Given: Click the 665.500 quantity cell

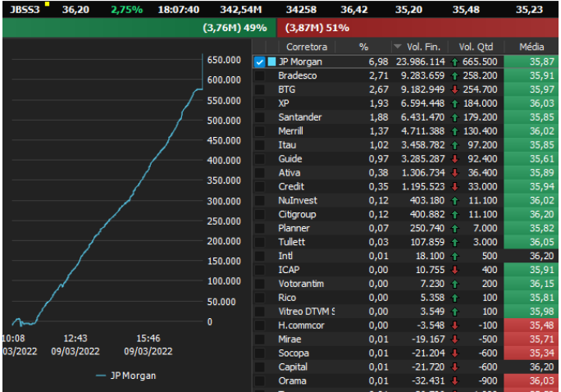Looking at the screenshot, I should click(x=480, y=62).
